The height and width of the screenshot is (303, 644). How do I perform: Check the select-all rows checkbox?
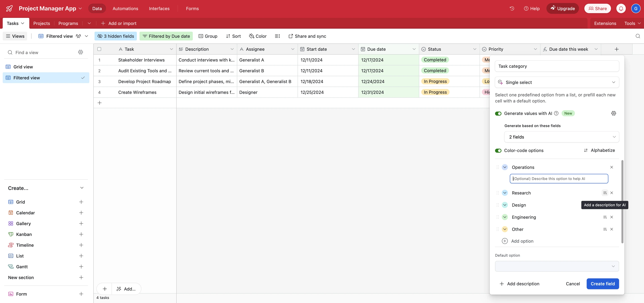(x=99, y=49)
